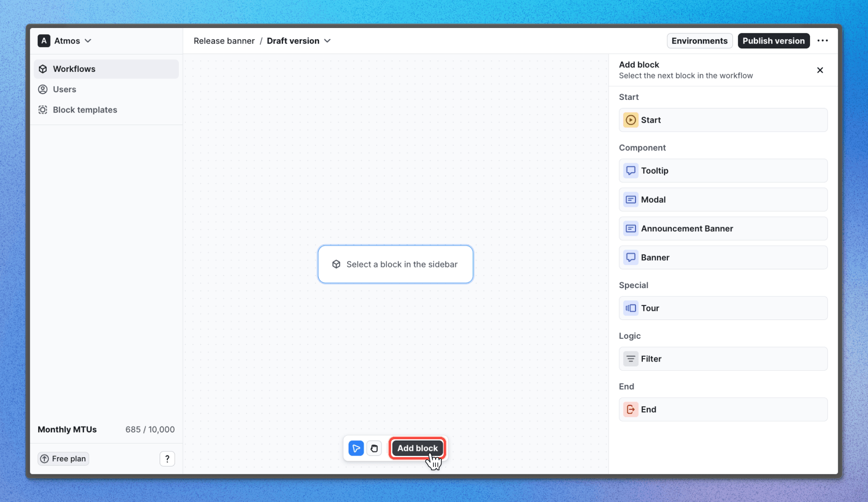Open the Environments panel

coord(700,41)
